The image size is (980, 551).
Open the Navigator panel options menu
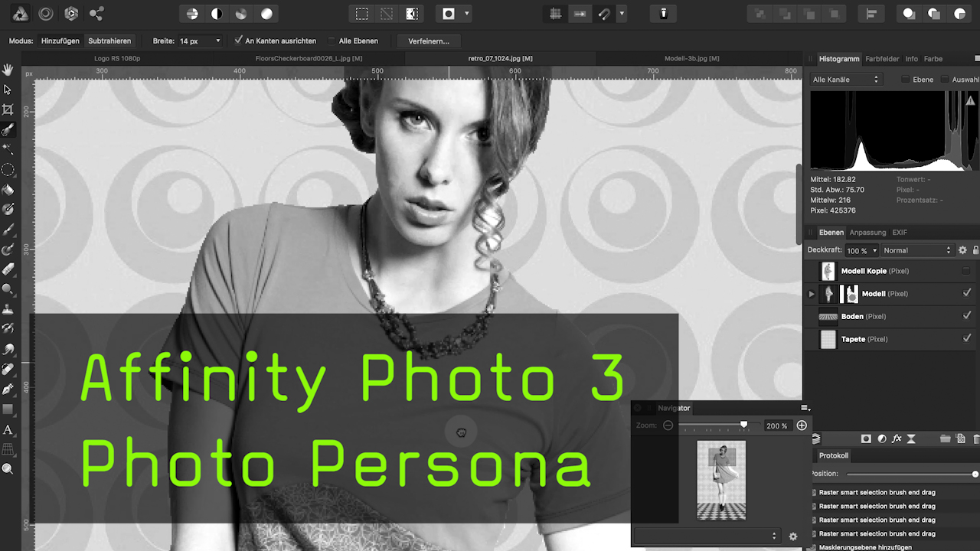(805, 408)
